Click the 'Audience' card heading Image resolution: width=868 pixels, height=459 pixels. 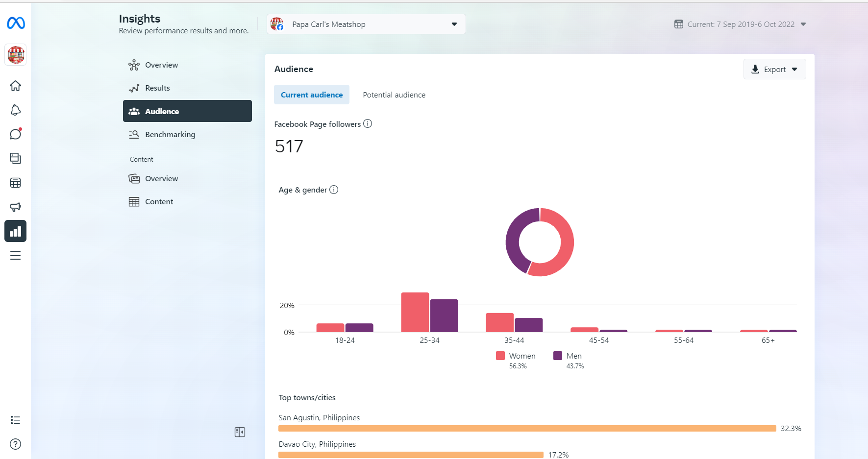[x=294, y=69]
